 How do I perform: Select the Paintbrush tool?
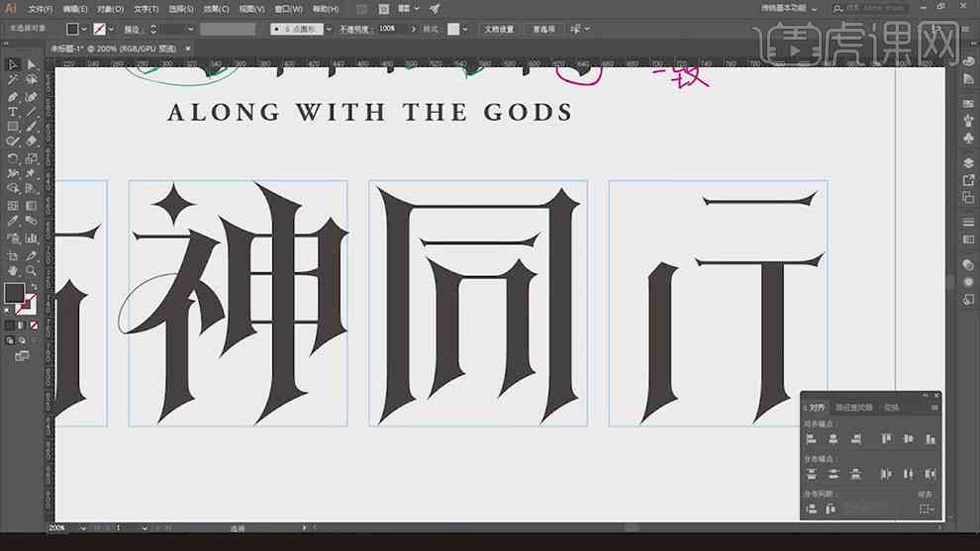point(32,127)
